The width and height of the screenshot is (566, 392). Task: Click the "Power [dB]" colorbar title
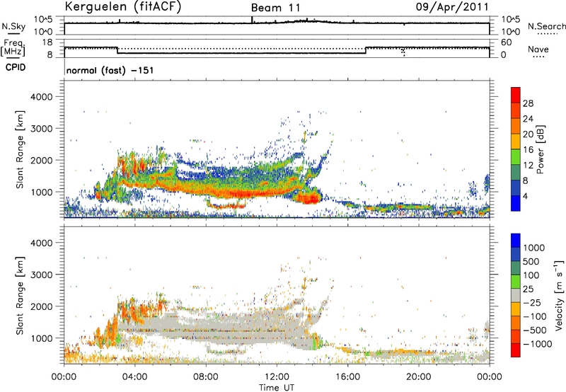click(x=541, y=149)
